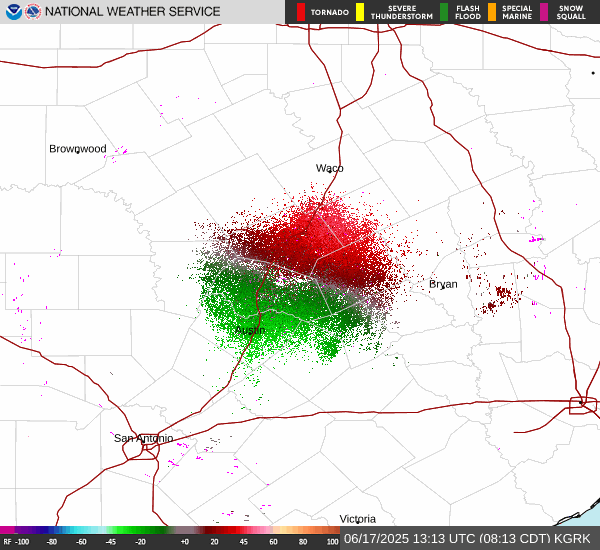Click the Bryan city label
Image resolution: width=600 pixels, height=550 pixels.
(443, 284)
